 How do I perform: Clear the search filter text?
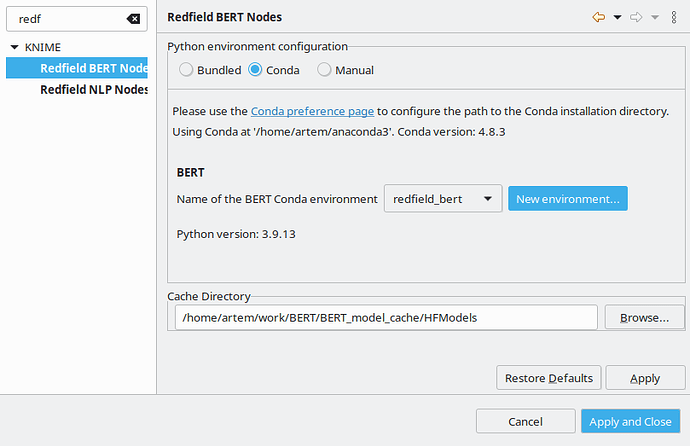pos(133,19)
